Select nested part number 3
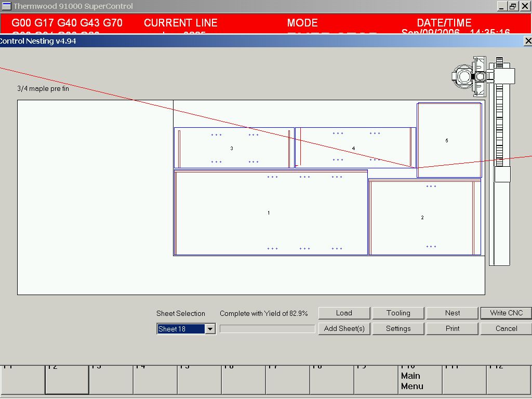 [x=232, y=149]
